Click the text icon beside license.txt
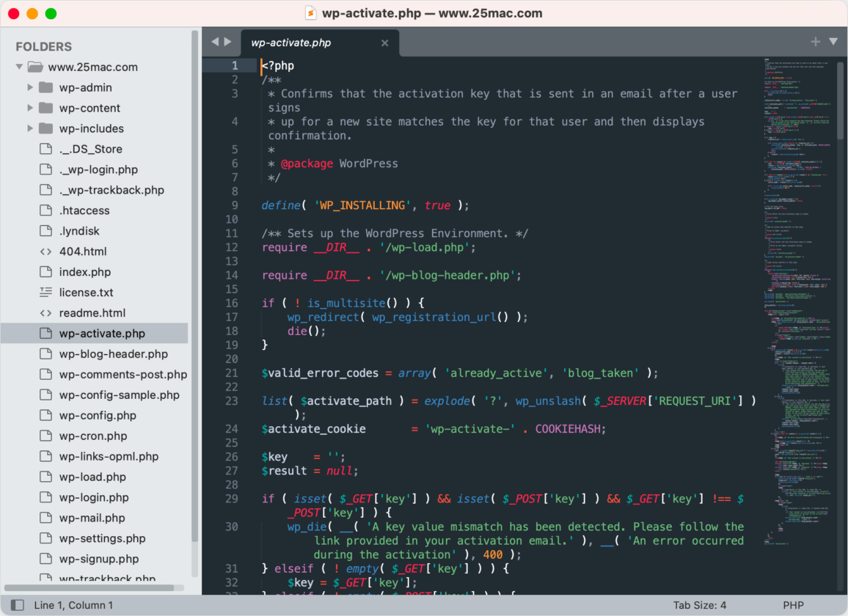Screen dimensions: 848x616 coord(46,292)
